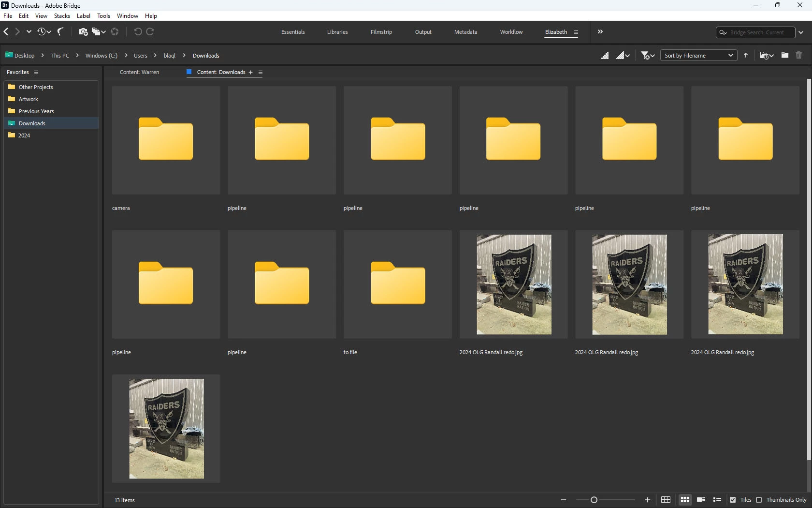Open the Sort by Filename dropdown
812x508 pixels.
699,56
